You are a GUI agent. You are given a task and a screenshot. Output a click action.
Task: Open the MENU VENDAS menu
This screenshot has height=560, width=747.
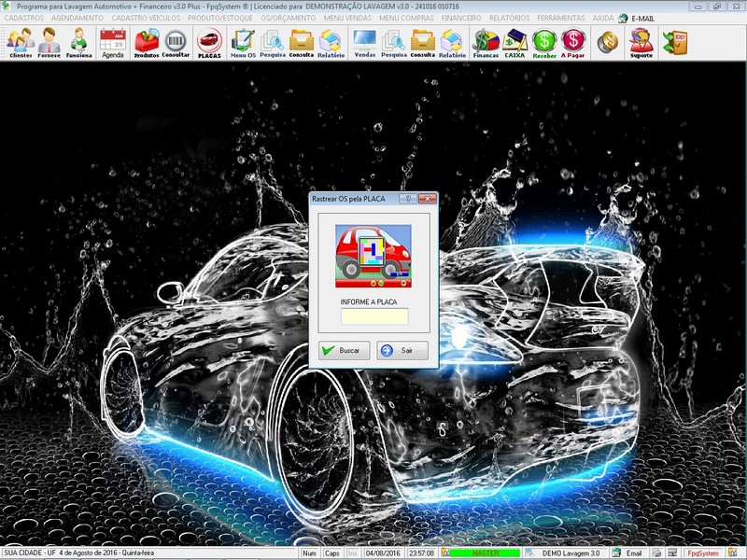[x=347, y=18]
